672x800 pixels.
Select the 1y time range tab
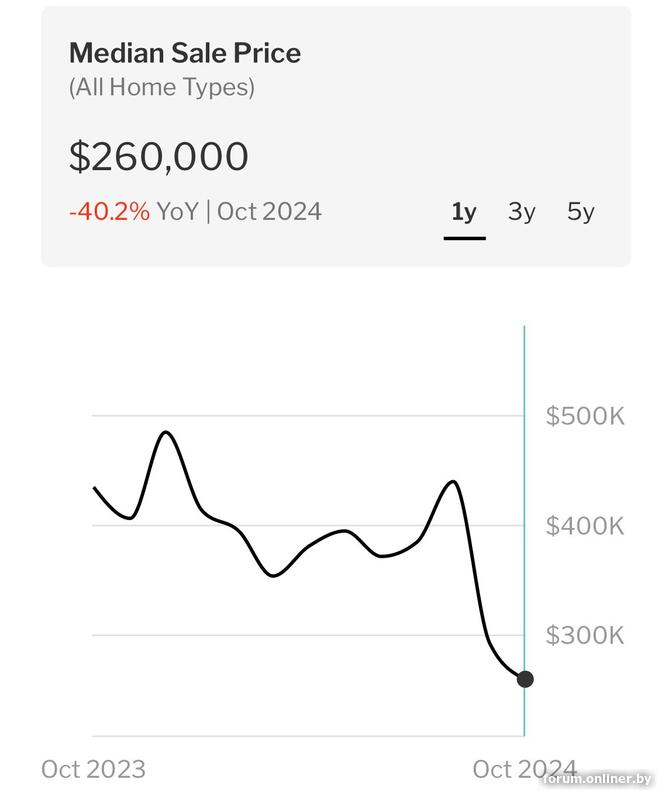click(x=464, y=212)
